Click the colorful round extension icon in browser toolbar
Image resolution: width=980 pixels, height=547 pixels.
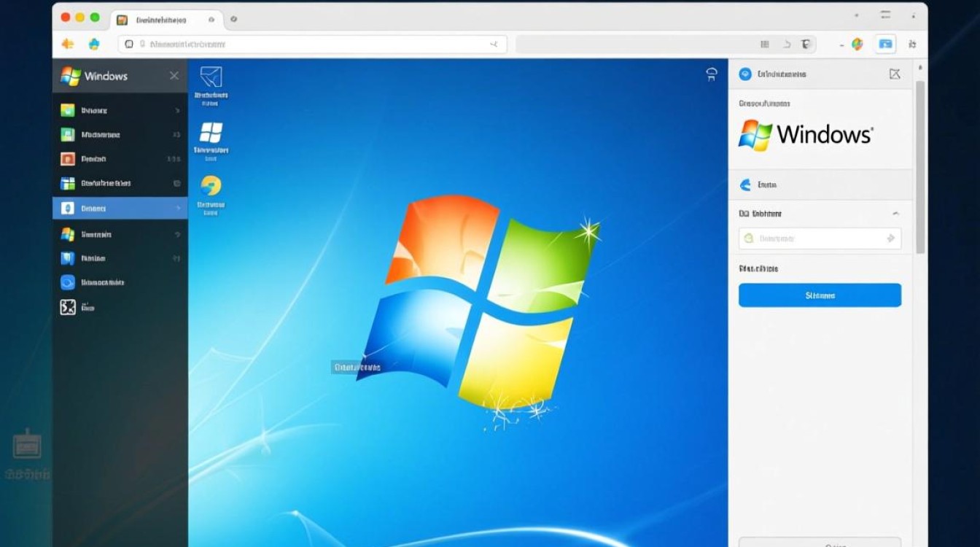pos(857,44)
